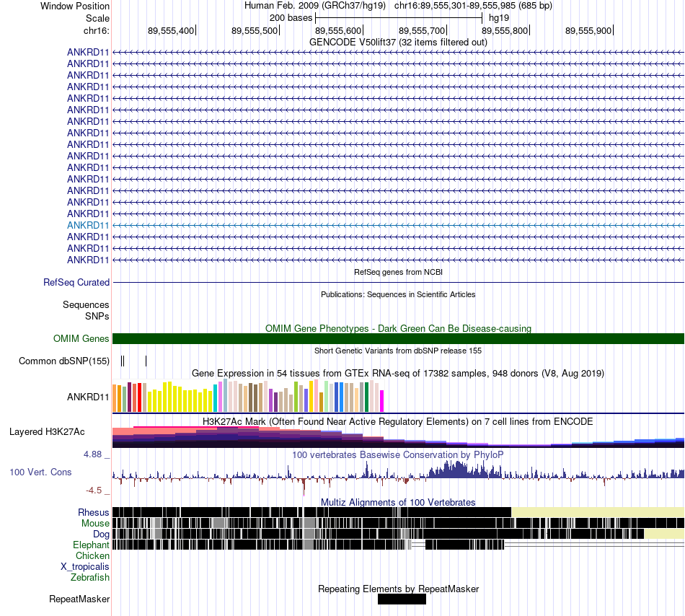Click the Chicken alignment label
The image size is (685, 616).
point(92,555)
